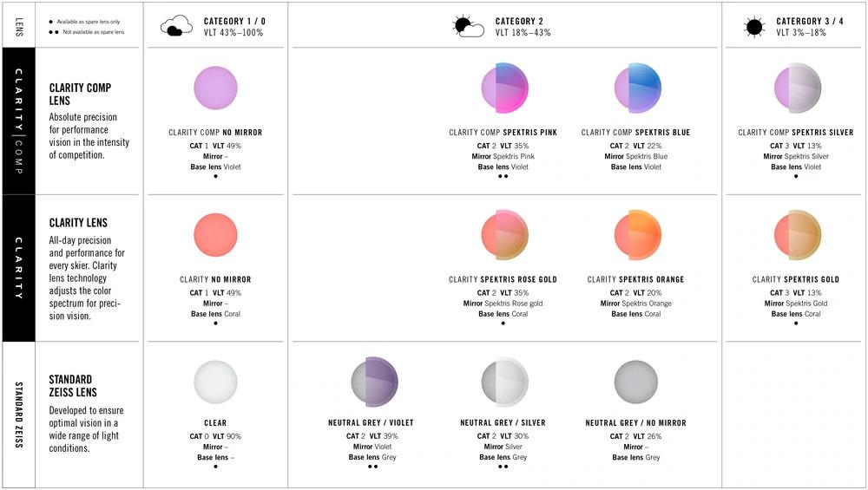Select the Neutral Grey / Silver lens
Image resolution: width=868 pixels, height=490 pixels.
[504, 382]
